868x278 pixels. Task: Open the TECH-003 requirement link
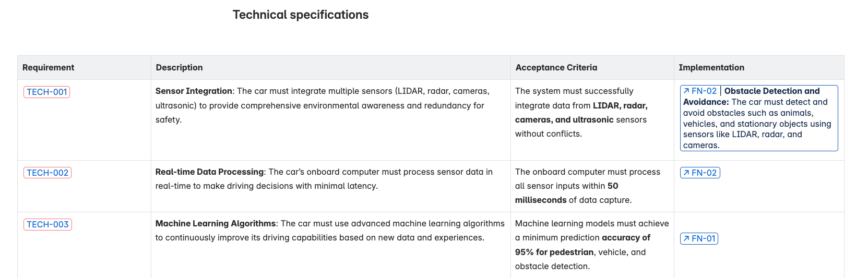pos(47,224)
